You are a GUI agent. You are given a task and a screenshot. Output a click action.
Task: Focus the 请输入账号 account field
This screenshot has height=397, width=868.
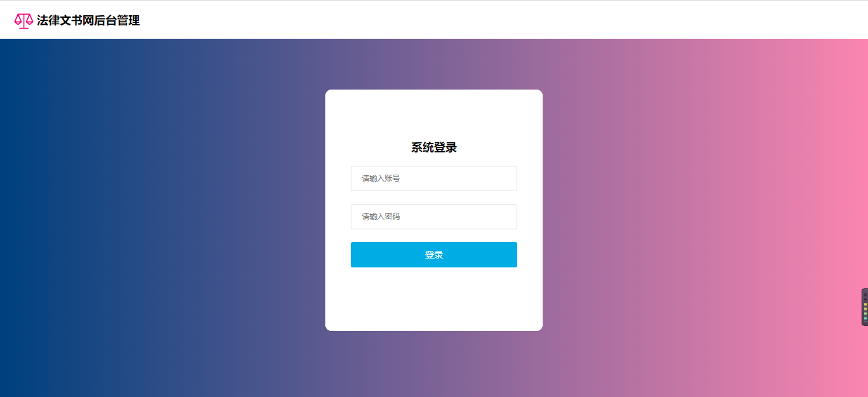[x=434, y=178]
